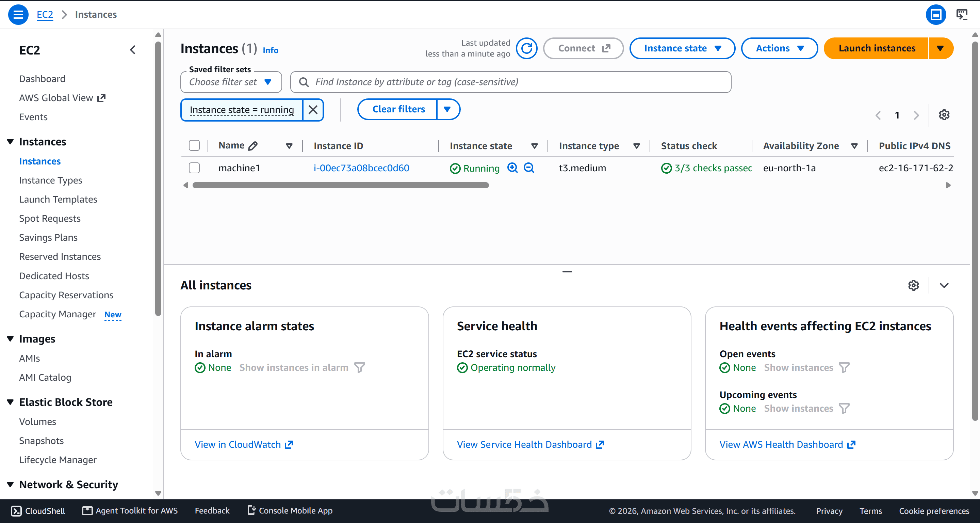Go to Instance Types in sidebar
The image size is (980, 523).
click(51, 180)
